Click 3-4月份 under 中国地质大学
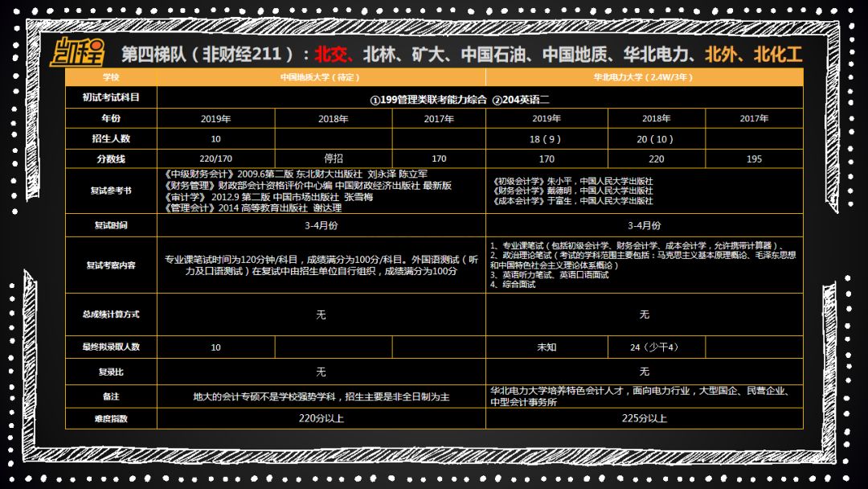This screenshot has width=868, height=489. (x=321, y=225)
